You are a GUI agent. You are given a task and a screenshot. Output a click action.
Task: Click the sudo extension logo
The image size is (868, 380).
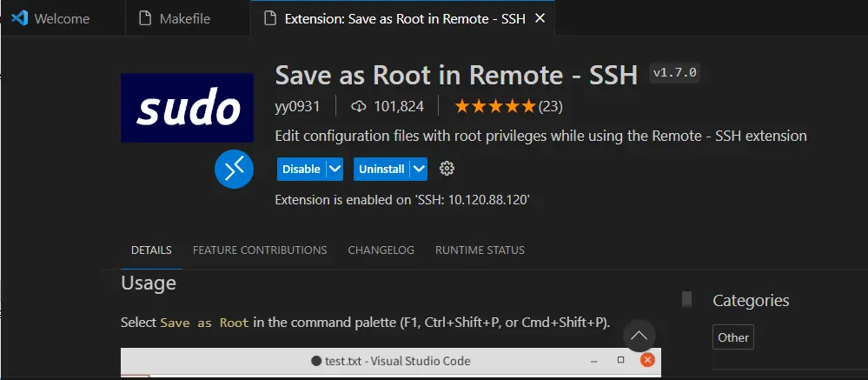pos(188,108)
